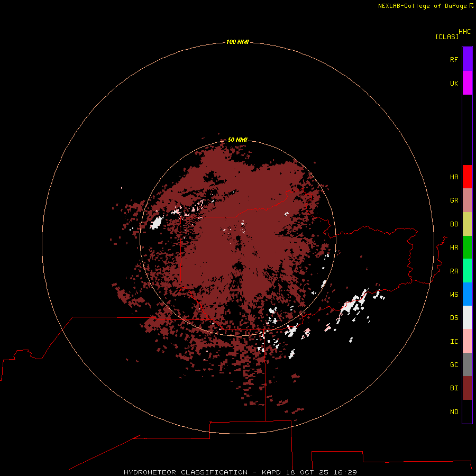Click the 18 OCT 25 date text

point(307,472)
